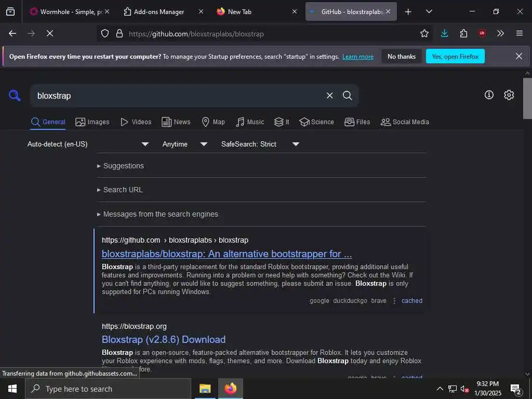Switch to Files search category
This screenshot has width=532, height=399.
(357, 122)
